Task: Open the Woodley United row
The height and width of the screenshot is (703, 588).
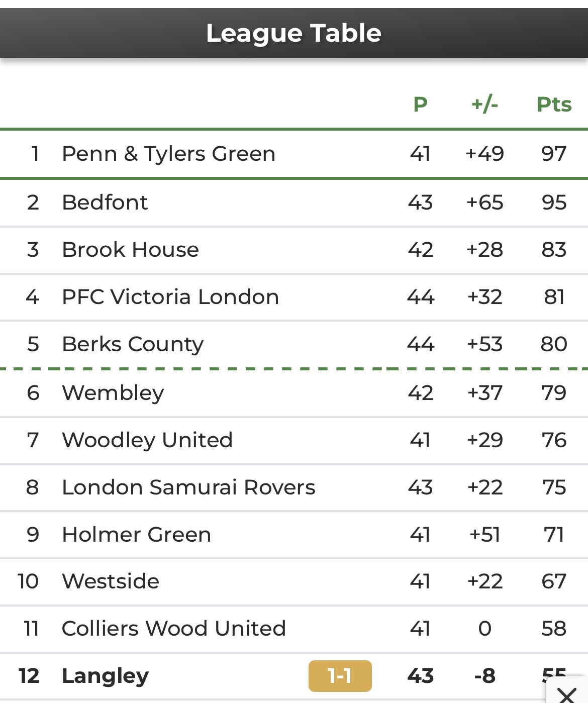Action: [x=294, y=440]
